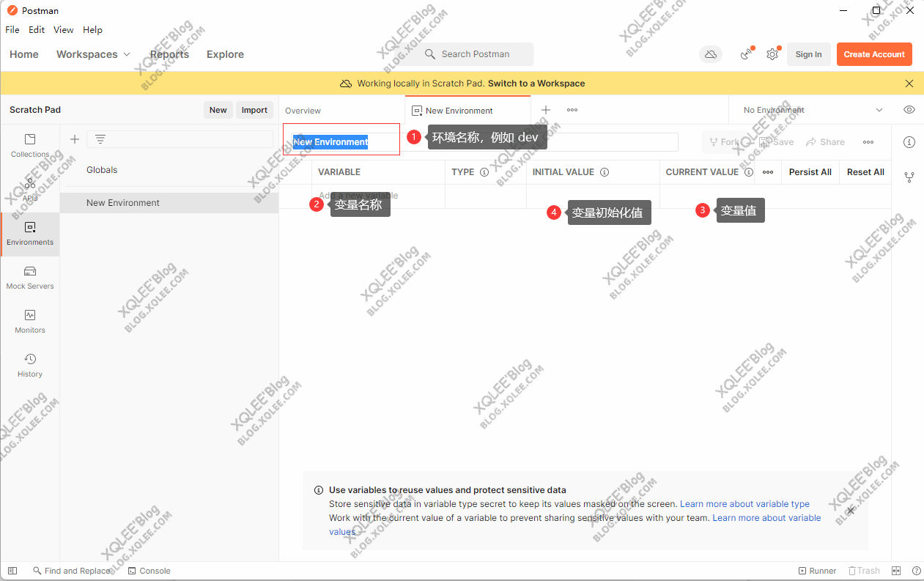Viewport: 924px width, 581px height.
Task: Click the Import button
Action: (x=254, y=110)
